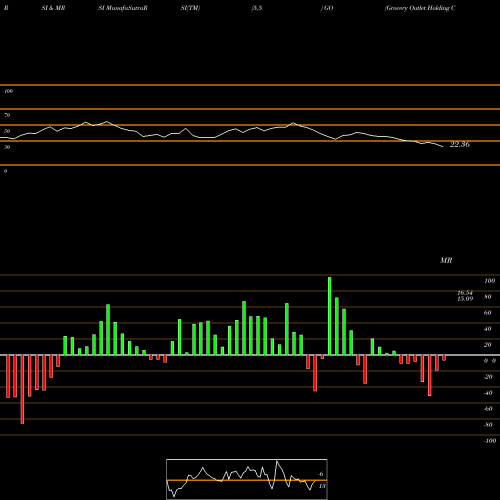This screenshot has width=500, height=500.
Task: Click the RSI axis label 30
Action: (x=7, y=147)
